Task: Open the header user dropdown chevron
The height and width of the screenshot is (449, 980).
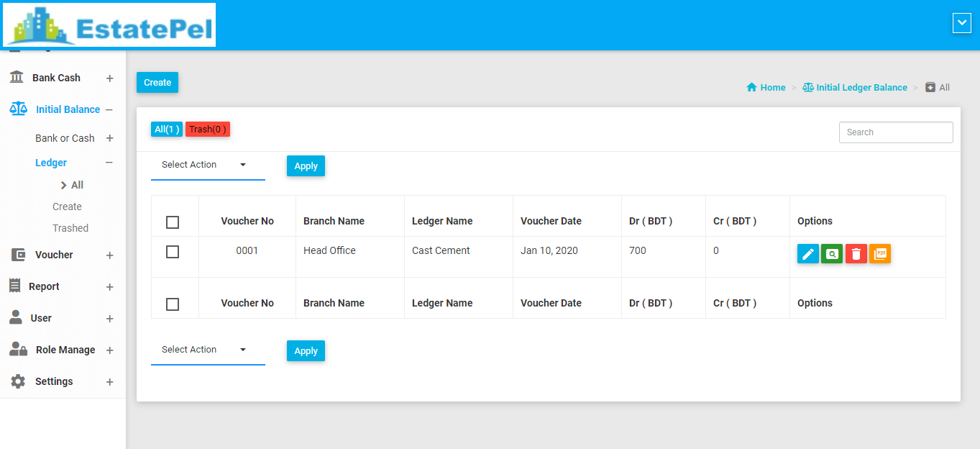Action: point(961,23)
